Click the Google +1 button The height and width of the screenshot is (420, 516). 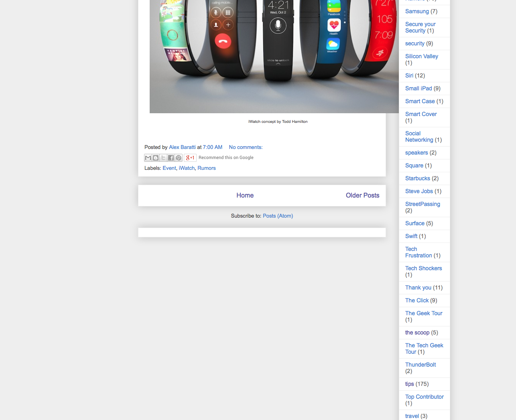pos(190,158)
